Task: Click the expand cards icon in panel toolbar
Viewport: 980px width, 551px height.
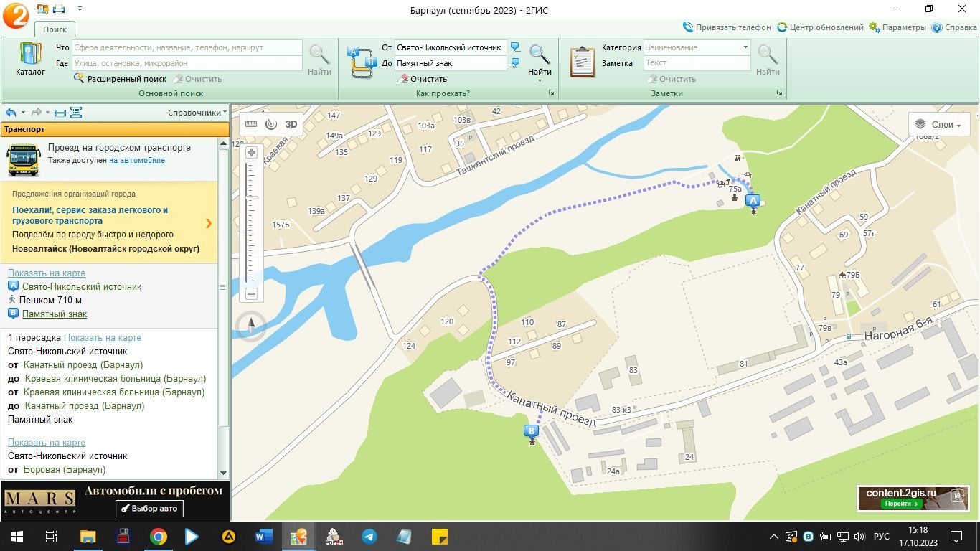Action: tap(76, 113)
